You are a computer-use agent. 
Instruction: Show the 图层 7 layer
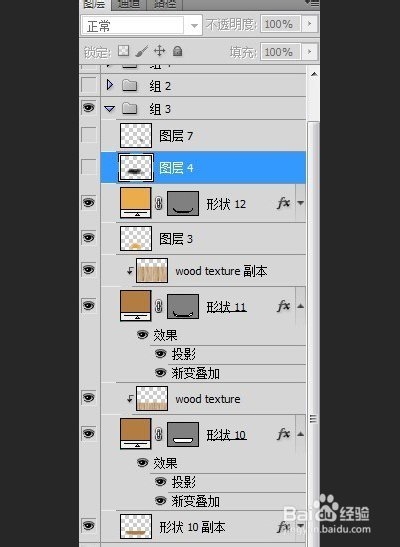(89, 135)
